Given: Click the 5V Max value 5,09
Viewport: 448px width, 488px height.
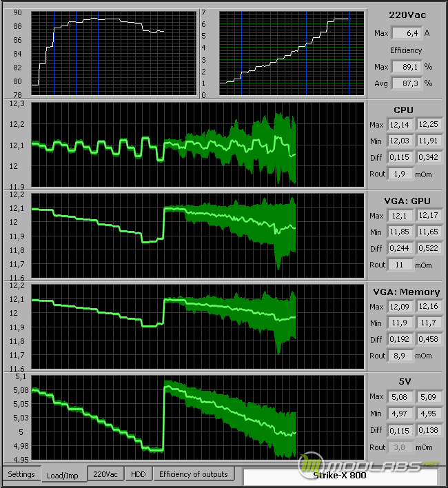Looking at the screenshot, I should pyautogui.click(x=429, y=397).
